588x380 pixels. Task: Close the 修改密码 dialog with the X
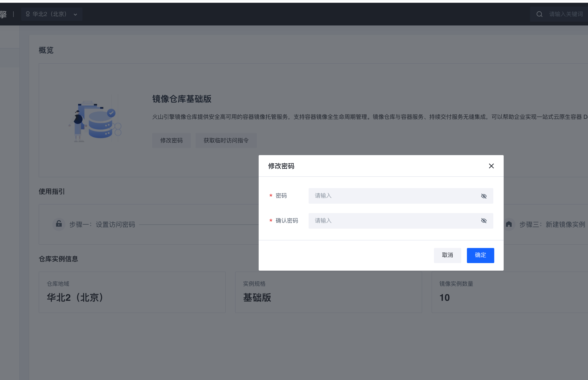click(x=491, y=166)
